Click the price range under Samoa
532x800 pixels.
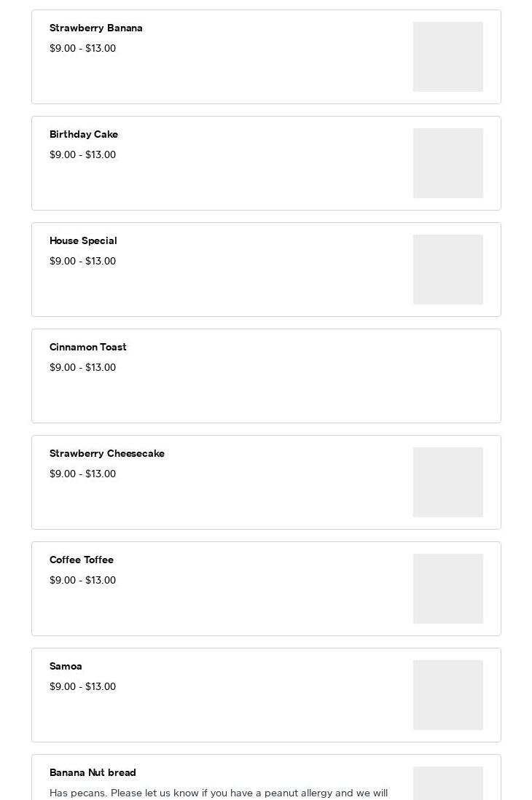82,686
